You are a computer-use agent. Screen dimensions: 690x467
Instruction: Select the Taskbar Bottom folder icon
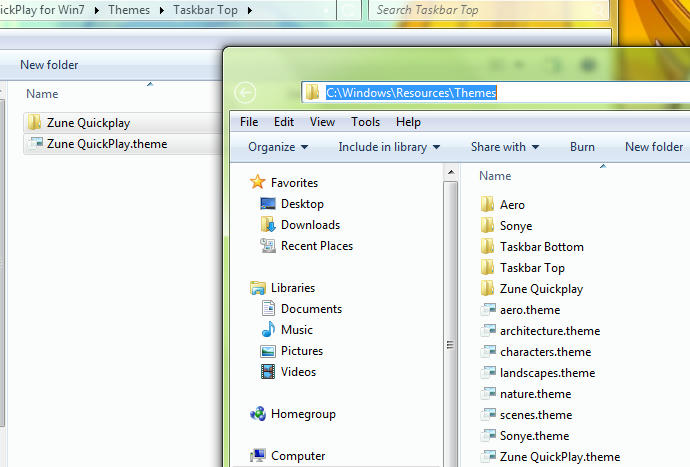coord(487,246)
